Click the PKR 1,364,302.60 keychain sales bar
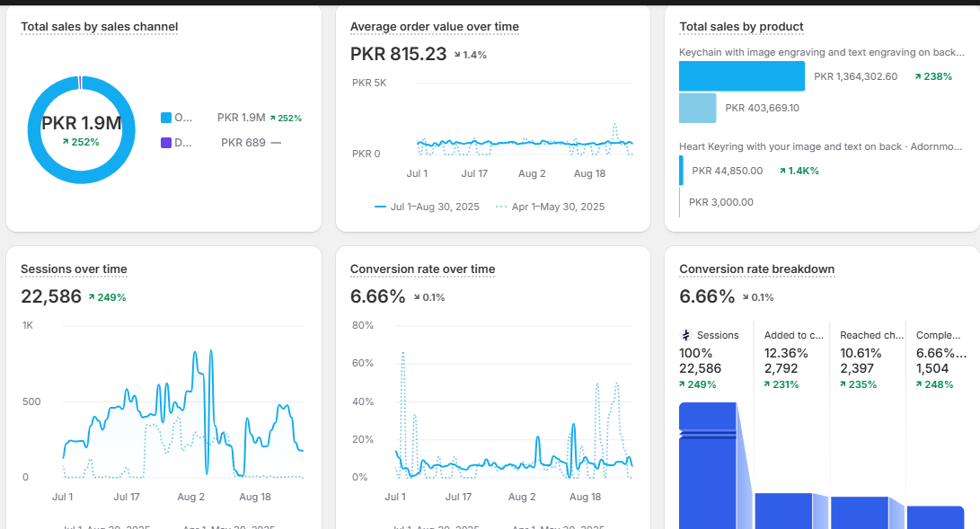The image size is (980, 529). pos(741,76)
